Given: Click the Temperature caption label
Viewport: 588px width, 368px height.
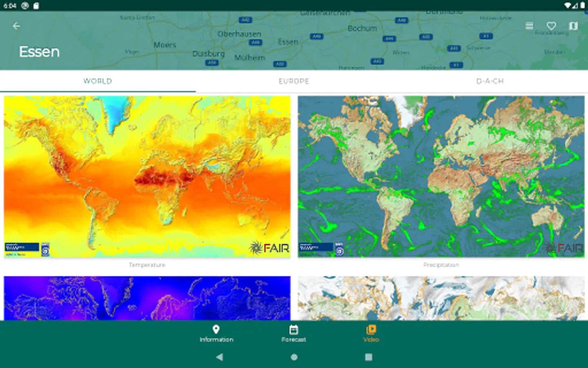Looking at the screenshot, I should pyautogui.click(x=147, y=265).
